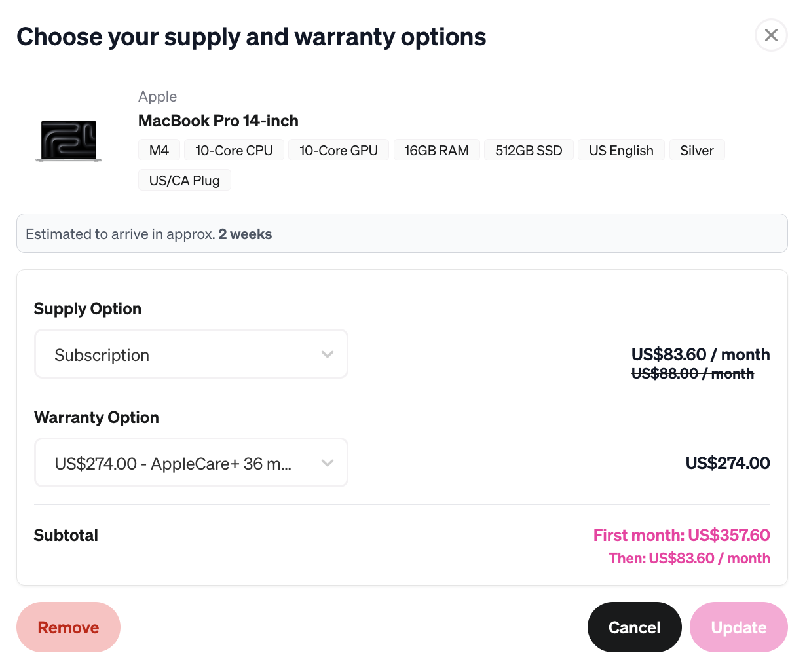The height and width of the screenshot is (672, 807).
Task: Click the 512GB SSD tag
Action: (x=529, y=150)
